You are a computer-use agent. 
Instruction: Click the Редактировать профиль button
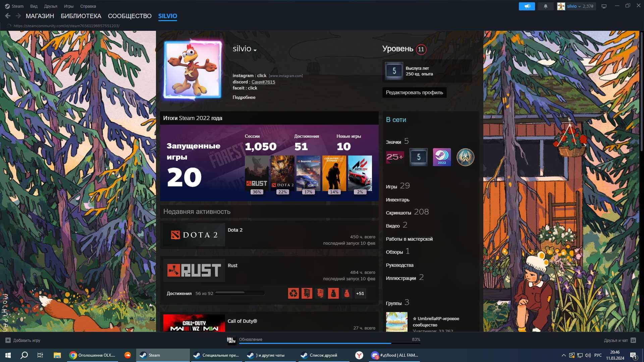tap(414, 93)
